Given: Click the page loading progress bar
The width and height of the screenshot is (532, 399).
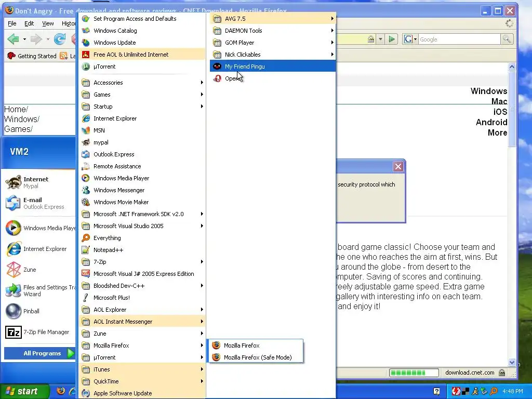Looking at the screenshot, I should pyautogui.click(x=414, y=373).
